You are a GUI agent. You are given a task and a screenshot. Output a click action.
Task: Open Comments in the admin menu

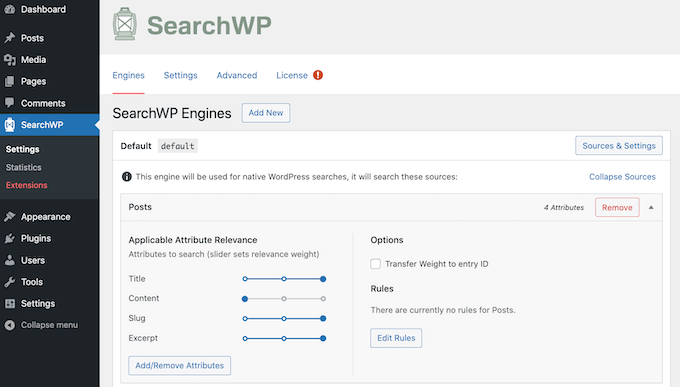pyautogui.click(x=43, y=103)
